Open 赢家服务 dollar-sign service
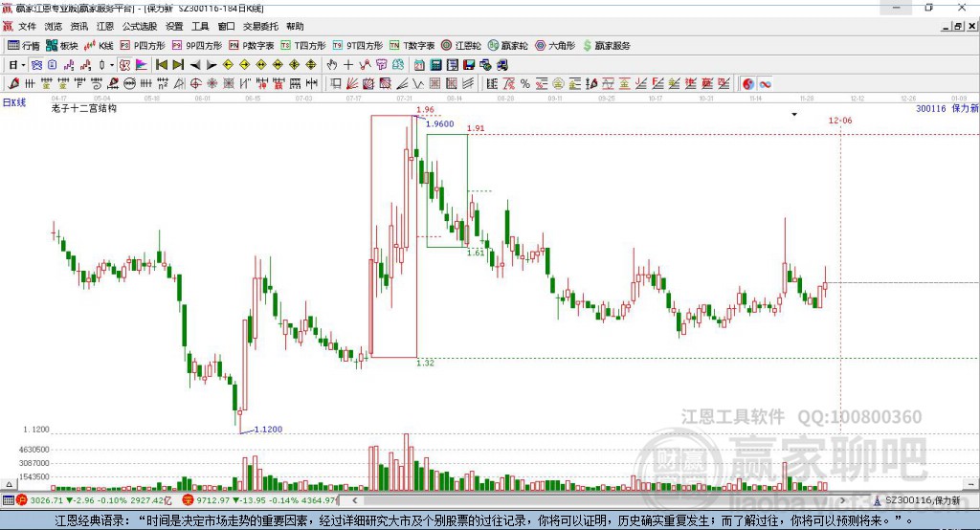The image size is (980, 530). coord(607,46)
